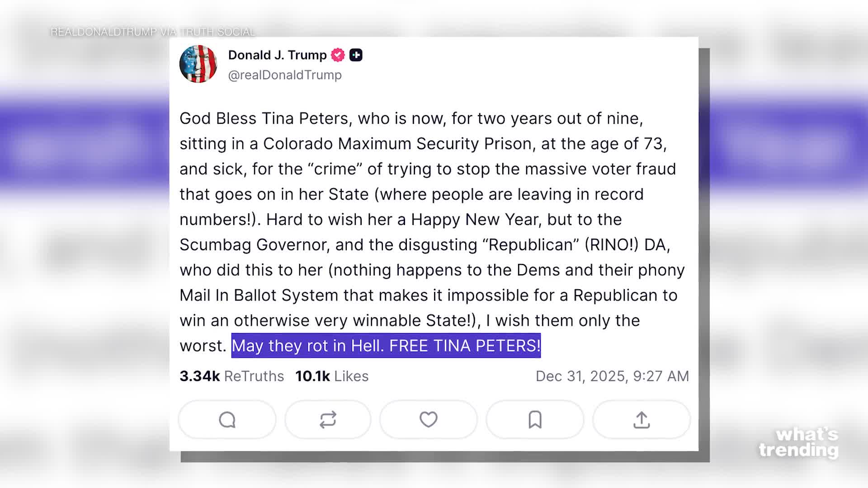The width and height of the screenshot is (868, 488).
Task: Open the @realDonaldTrump handle
Action: tap(285, 75)
